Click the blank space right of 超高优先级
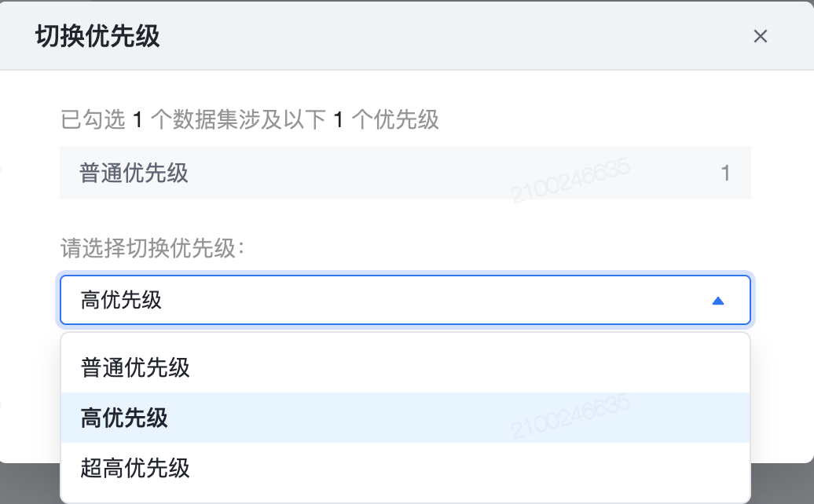Screen dimensions: 814x504 click(471, 468)
